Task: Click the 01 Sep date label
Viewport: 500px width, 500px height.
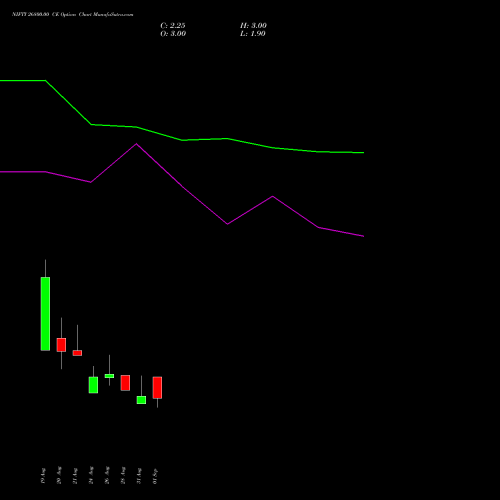Action: 155,476
